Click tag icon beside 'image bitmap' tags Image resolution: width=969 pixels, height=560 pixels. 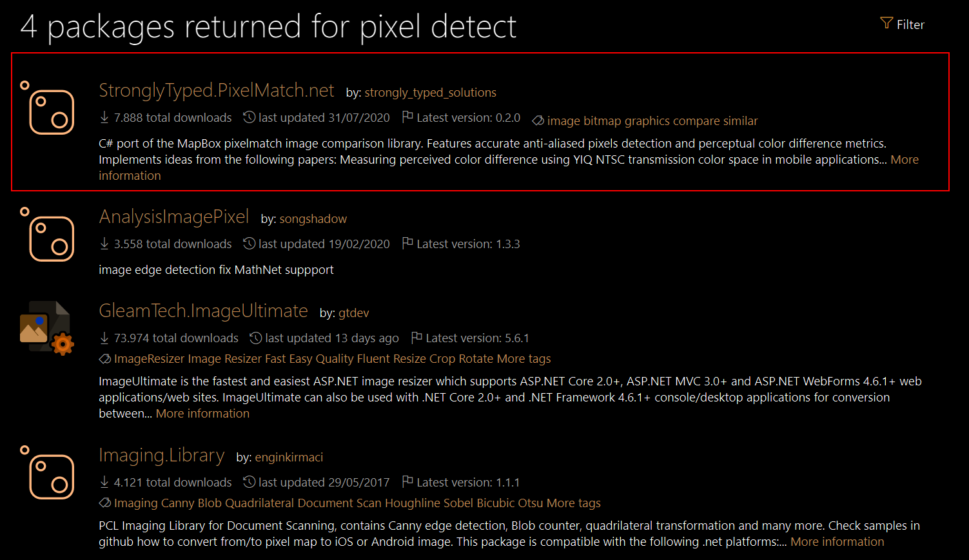(x=538, y=121)
